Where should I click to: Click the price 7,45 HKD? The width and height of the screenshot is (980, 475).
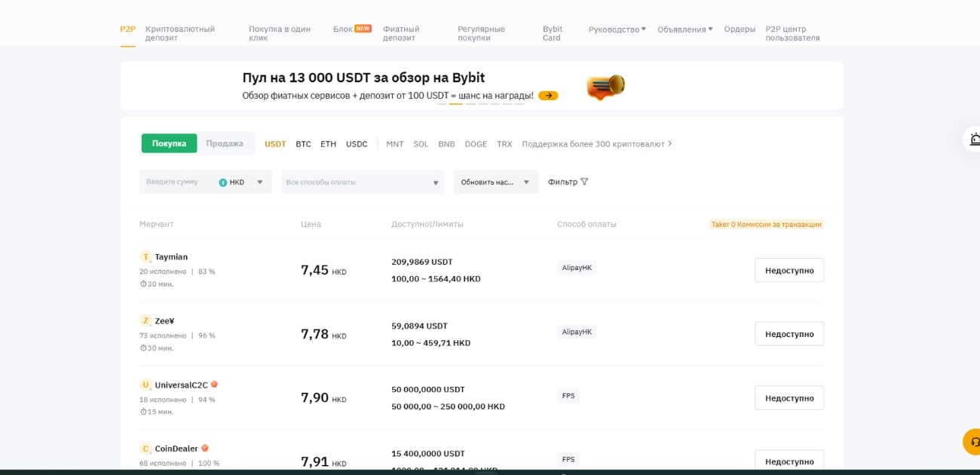[x=323, y=270]
